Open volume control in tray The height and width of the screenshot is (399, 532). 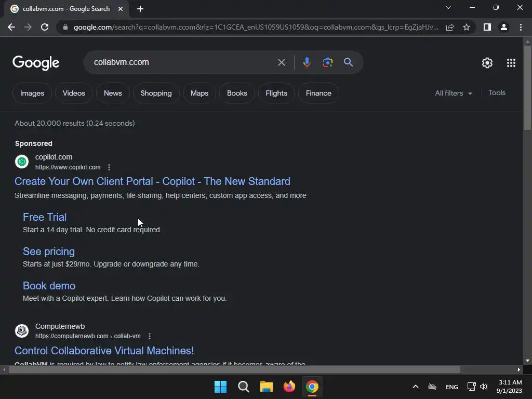484,387
